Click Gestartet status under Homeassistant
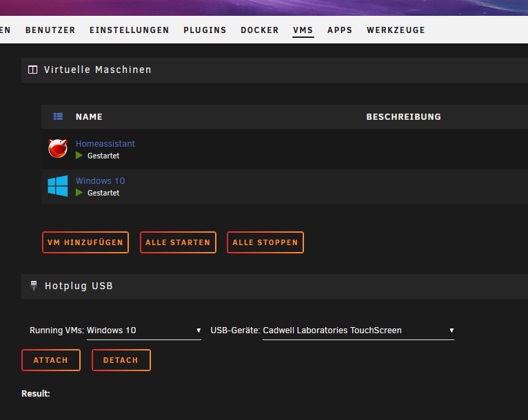The image size is (528, 420). click(103, 156)
